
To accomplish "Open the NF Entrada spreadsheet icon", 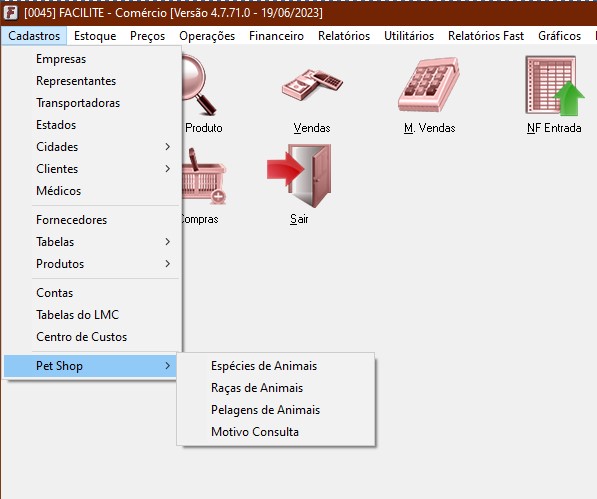I will click(555, 86).
